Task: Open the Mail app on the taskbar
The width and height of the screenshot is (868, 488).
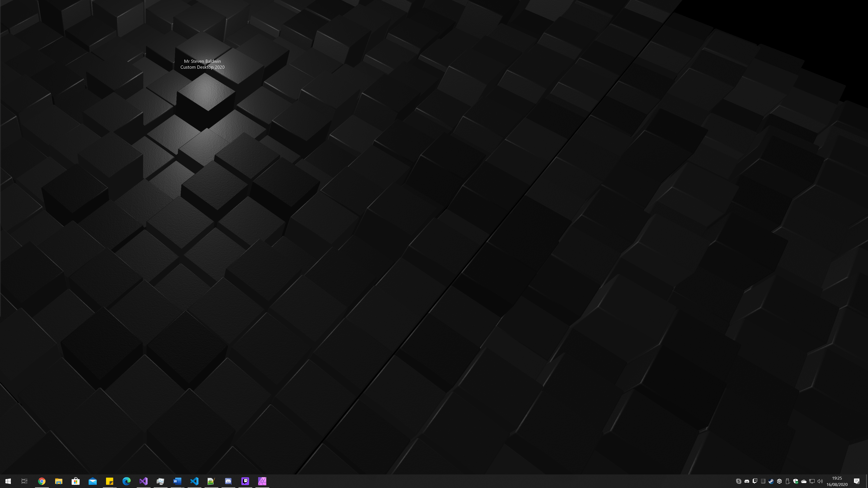Action: coord(93,481)
